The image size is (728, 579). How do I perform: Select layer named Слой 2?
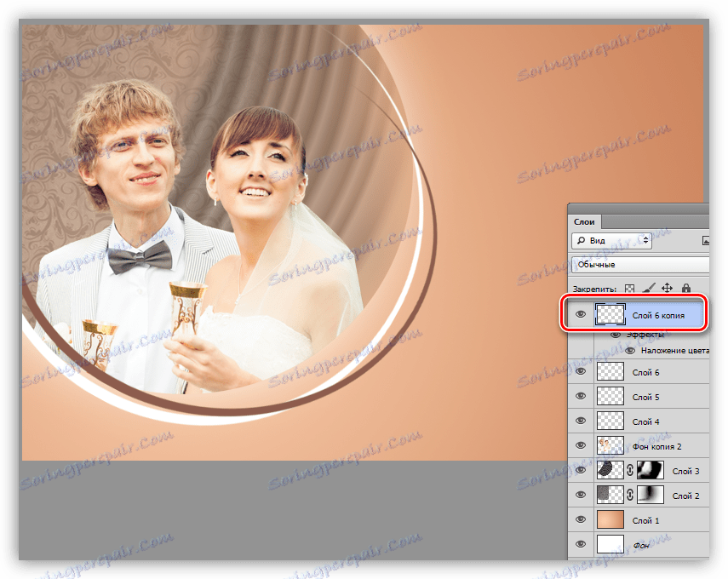[685, 496]
